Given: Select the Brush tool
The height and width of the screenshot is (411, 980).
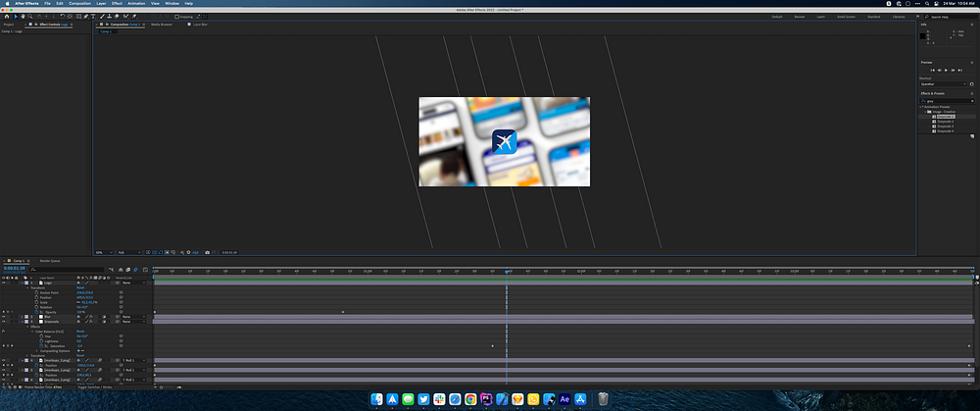Looking at the screenshot, I should 103,17.
